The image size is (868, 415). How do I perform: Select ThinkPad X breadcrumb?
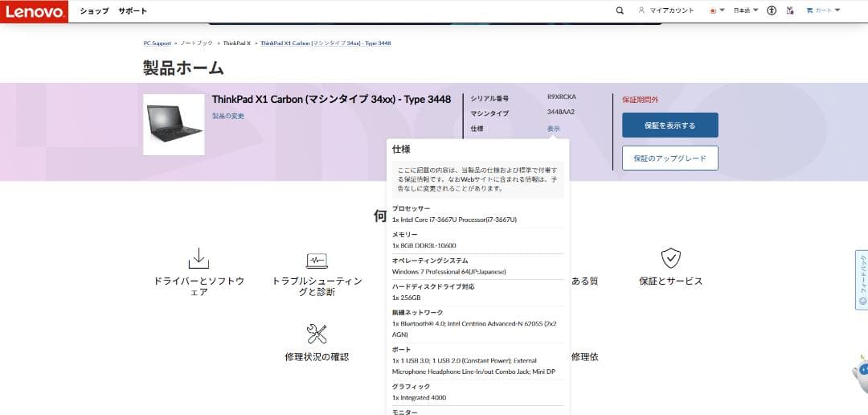coord(237,43)
